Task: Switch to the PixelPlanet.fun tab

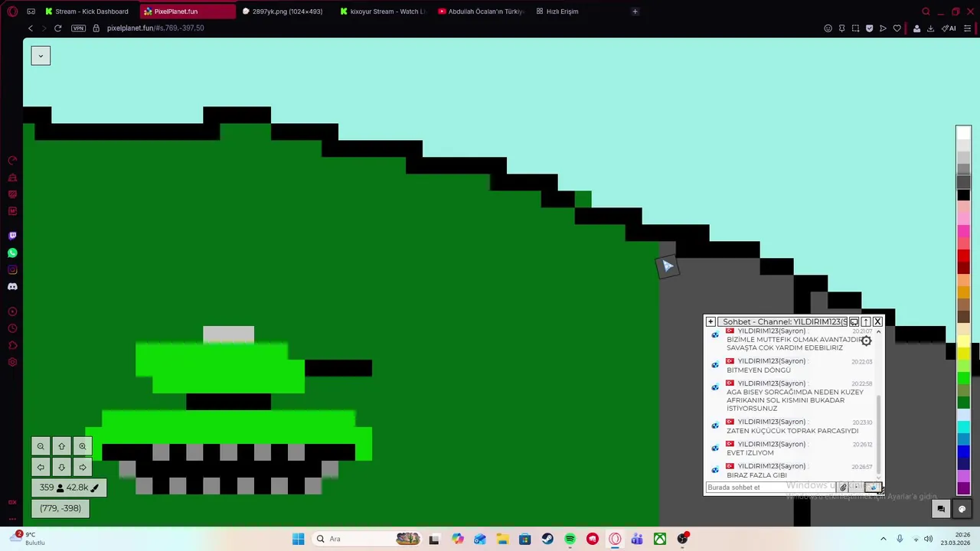Action: 188,11
